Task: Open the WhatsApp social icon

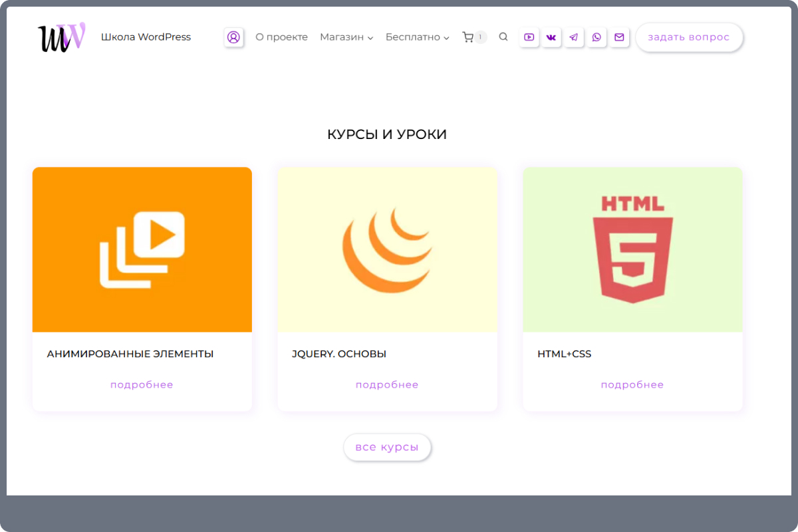Action: tap(597, 37)
